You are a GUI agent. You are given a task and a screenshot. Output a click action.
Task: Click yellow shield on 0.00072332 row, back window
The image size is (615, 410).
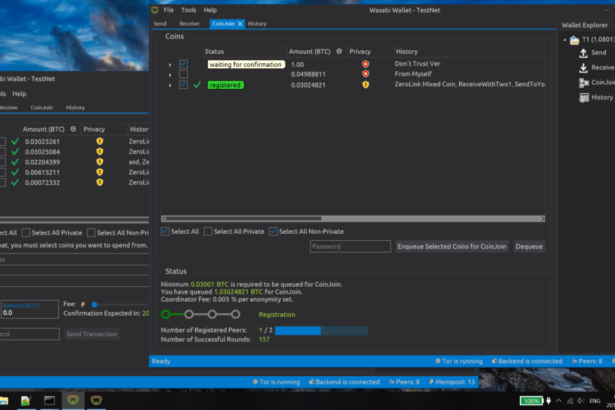point(100,182)
